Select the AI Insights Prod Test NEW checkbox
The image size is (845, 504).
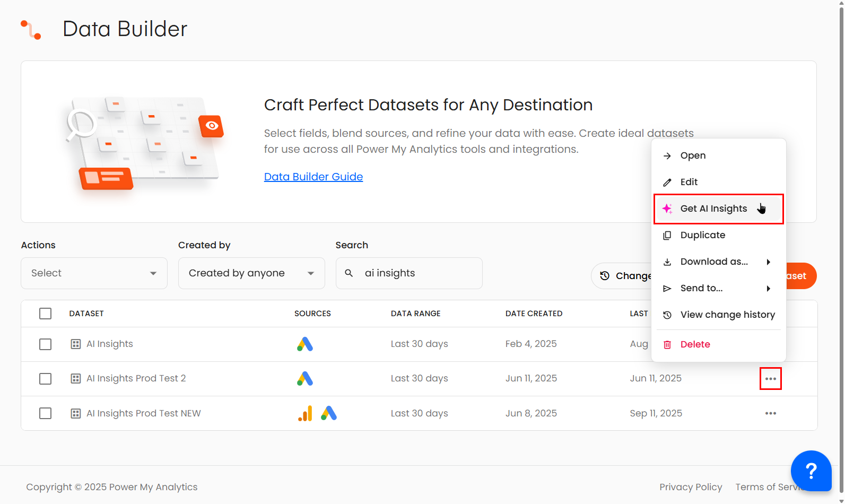point(46,413)
